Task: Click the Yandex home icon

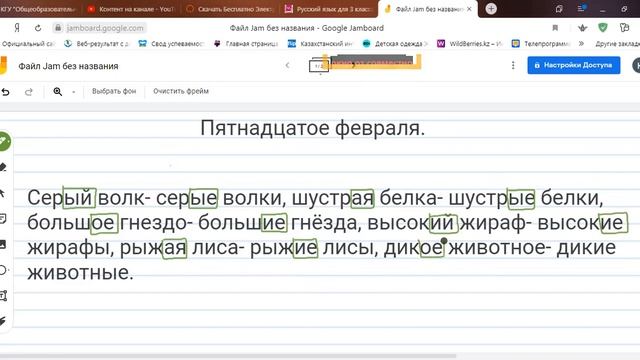Action: 17,28
